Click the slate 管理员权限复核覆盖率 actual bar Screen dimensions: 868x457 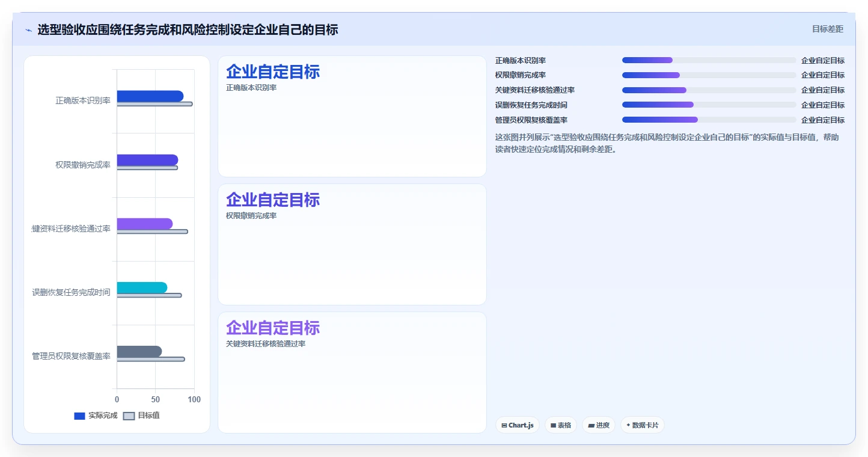pos(139,351)
